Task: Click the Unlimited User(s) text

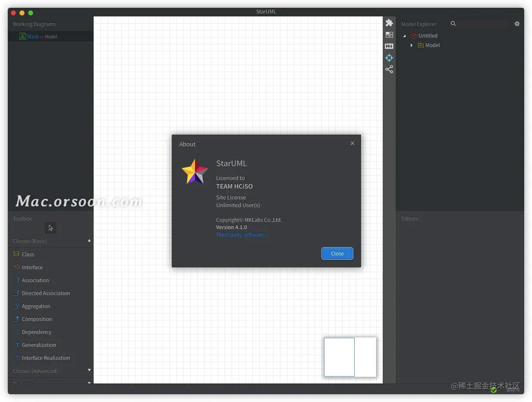Action: [238, 205]
